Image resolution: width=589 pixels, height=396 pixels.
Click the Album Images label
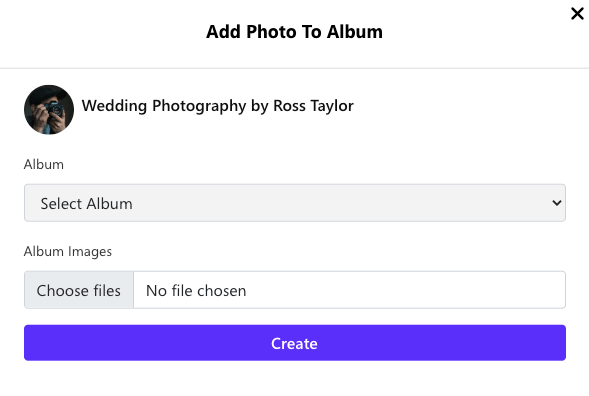pyautogui.click(x=68, y=251)
